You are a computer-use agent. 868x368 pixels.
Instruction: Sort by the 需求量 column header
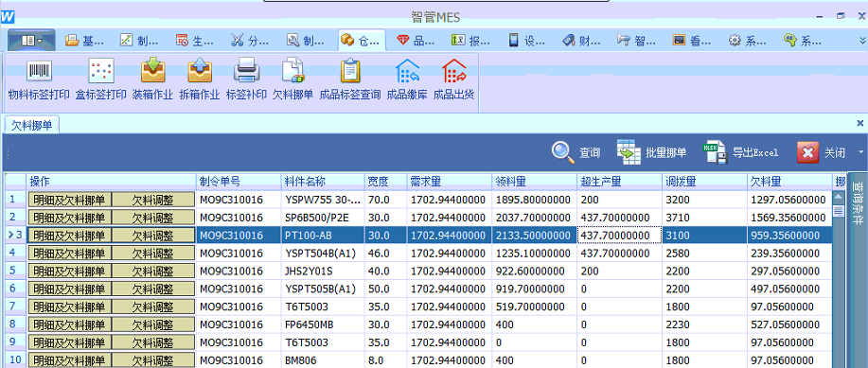pyautogui.click(x=449, y=182)
